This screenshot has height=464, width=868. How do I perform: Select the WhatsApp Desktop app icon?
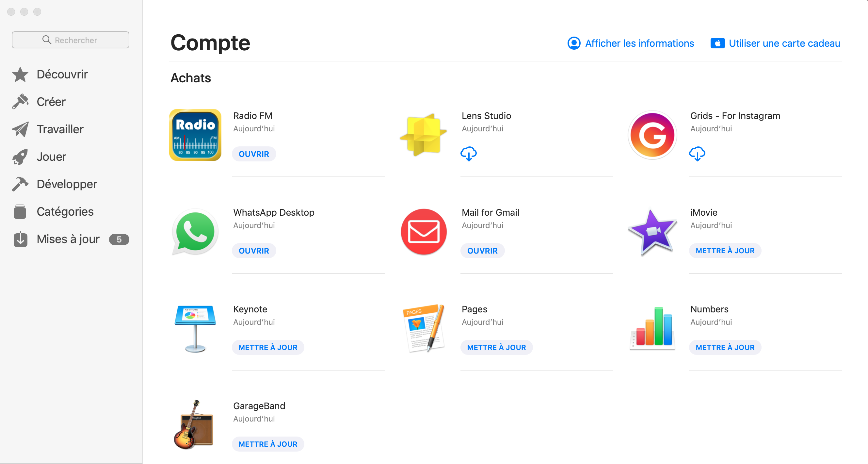click(195, 232)
